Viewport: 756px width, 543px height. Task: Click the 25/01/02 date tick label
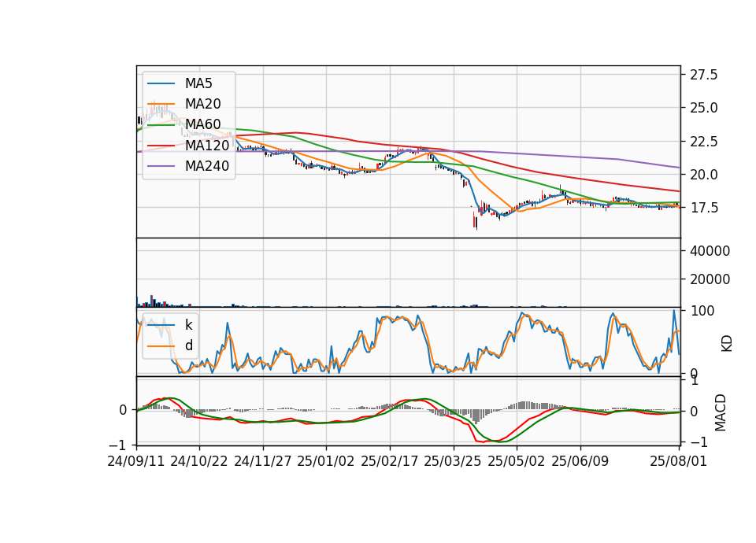(x=326, y=461)
